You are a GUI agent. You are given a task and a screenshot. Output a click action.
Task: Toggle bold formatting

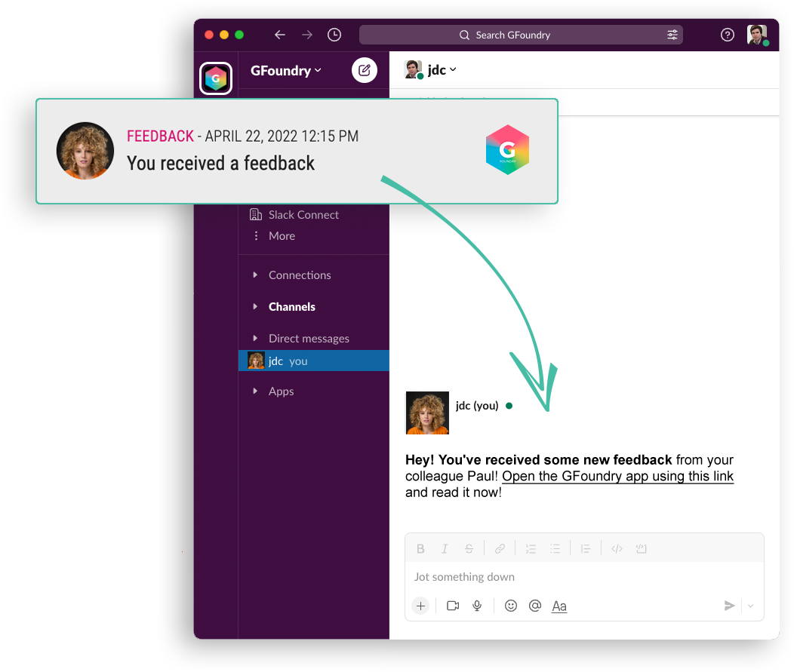420,548
